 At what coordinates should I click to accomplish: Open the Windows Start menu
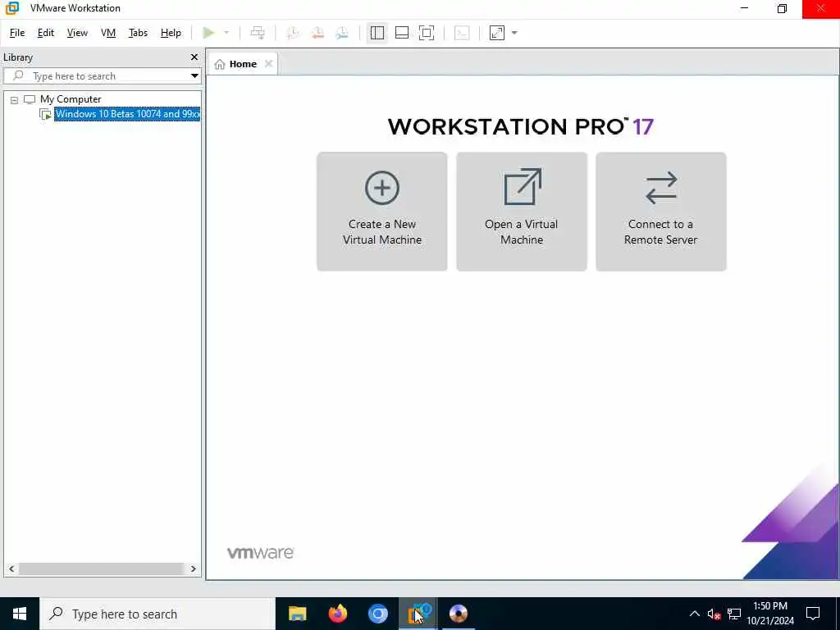tap(20, 614)
